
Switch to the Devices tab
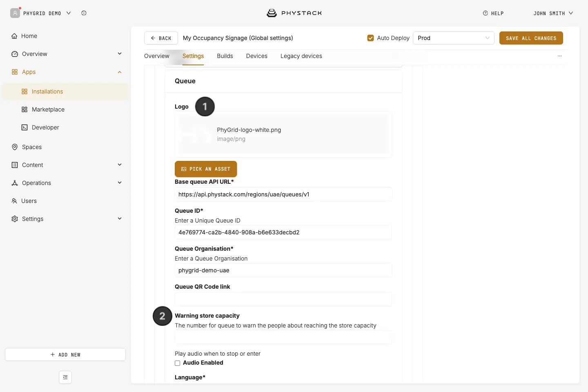(x=257, y=56)
